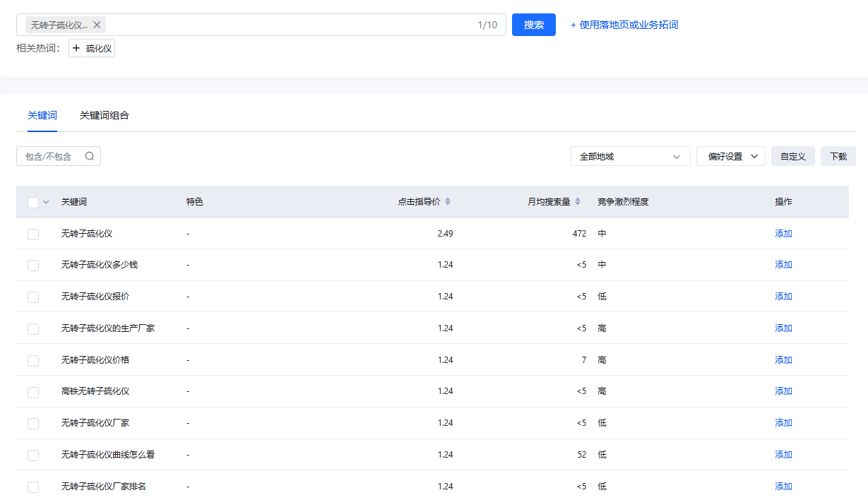868x500 pixels.
Task: Sort by 月均搜索量 arrows icon
Action: click(x=577, y=201)
